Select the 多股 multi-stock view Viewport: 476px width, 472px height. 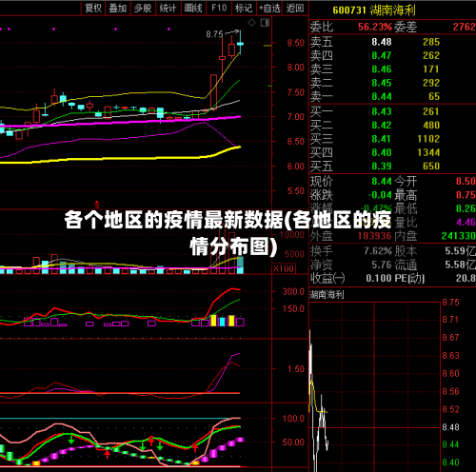click(143, 8)
